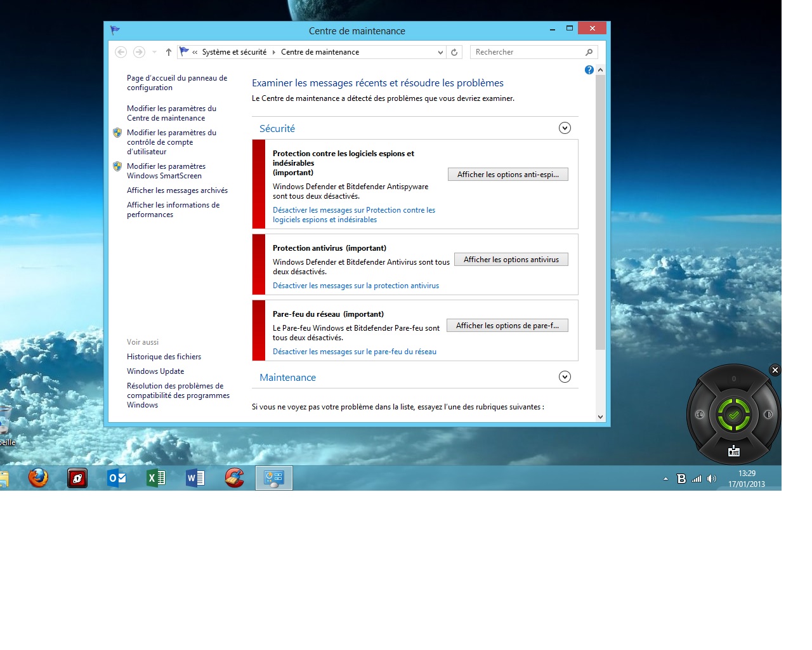
Task: Click Désactiver les messages sur le pare-feu du réseau
Action: pos(355,352)
